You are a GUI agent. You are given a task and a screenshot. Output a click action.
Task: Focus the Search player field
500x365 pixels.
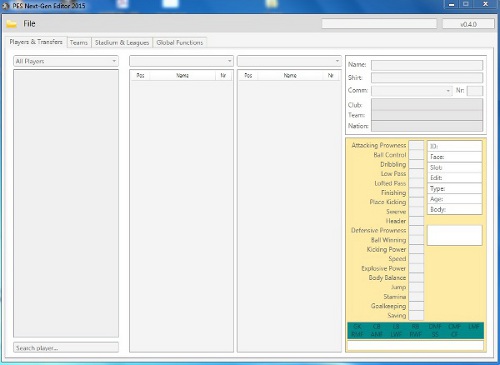pos(66,348)
